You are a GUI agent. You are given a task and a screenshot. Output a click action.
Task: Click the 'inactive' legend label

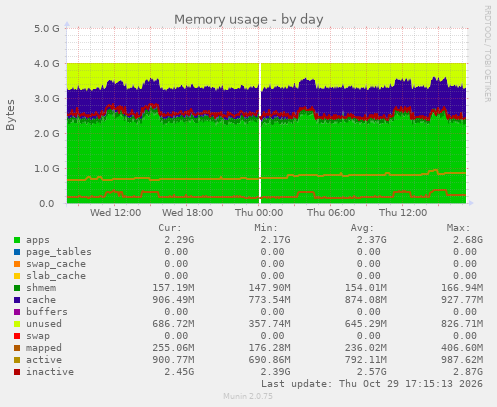[50, 372]
